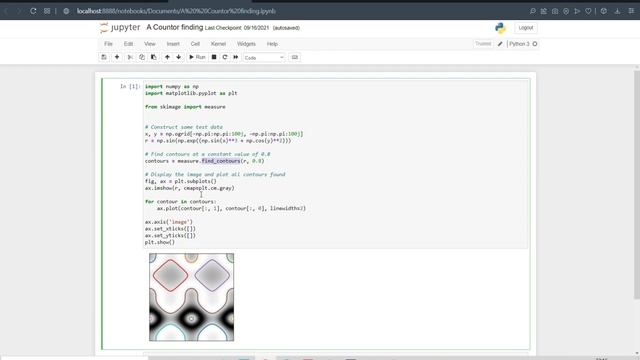This screenshot has width=640, height=360.
Task: Click the browser downloads icon
Action: pyautogui.click(x=618, y=11)
